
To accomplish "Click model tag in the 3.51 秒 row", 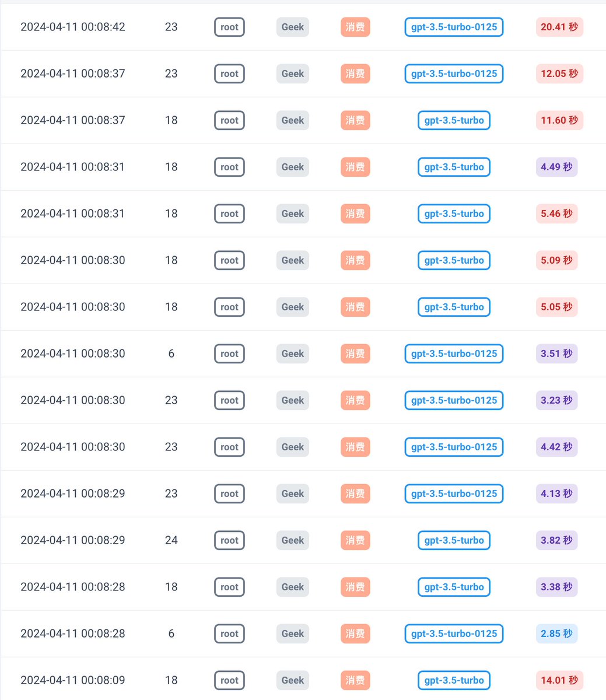I will point(454,353).
